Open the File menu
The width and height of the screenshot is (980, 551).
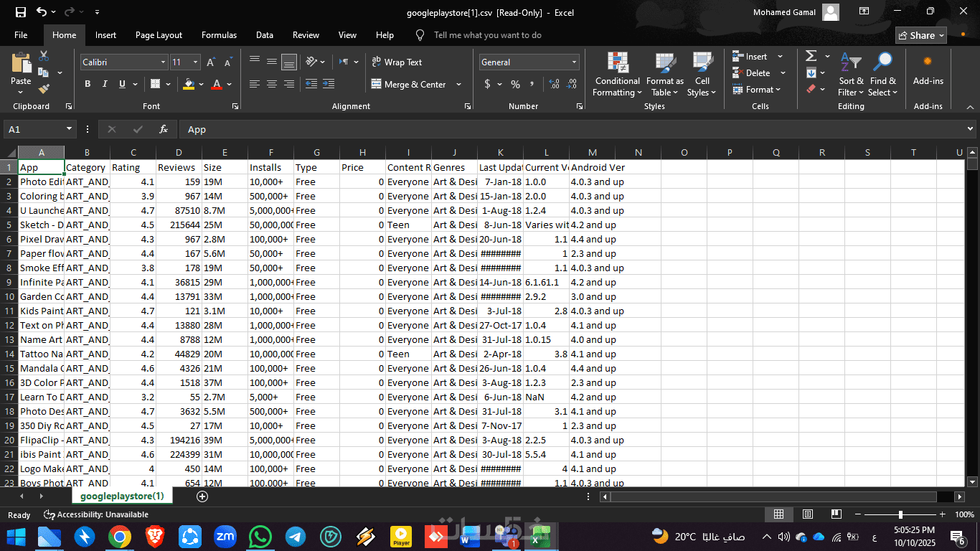click(21, 35)
